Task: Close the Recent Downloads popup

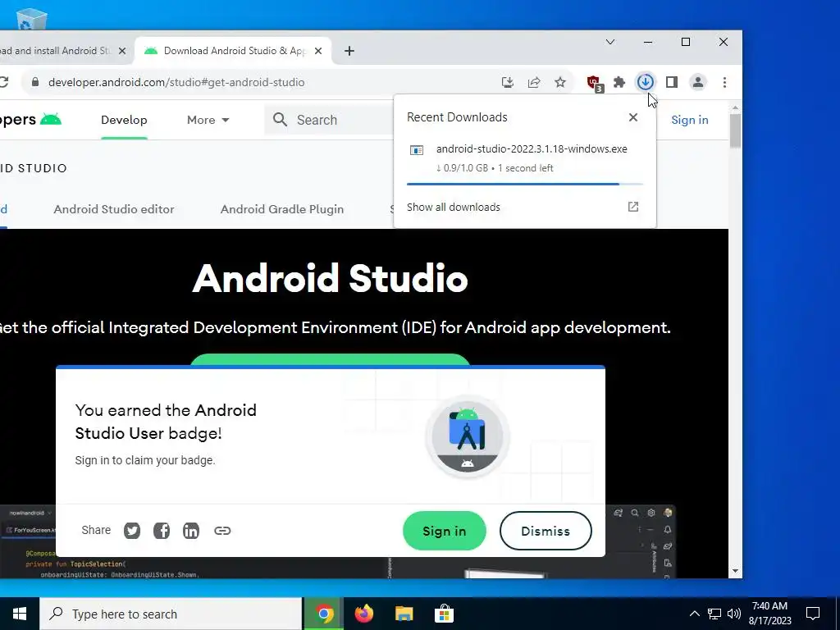Action: [x=633, y=117]
